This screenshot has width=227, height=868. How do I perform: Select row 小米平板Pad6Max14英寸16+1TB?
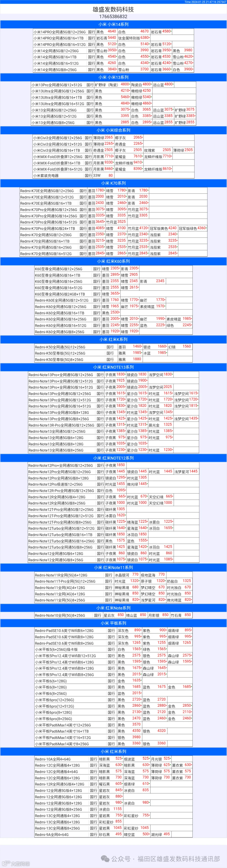click(113, 731)
